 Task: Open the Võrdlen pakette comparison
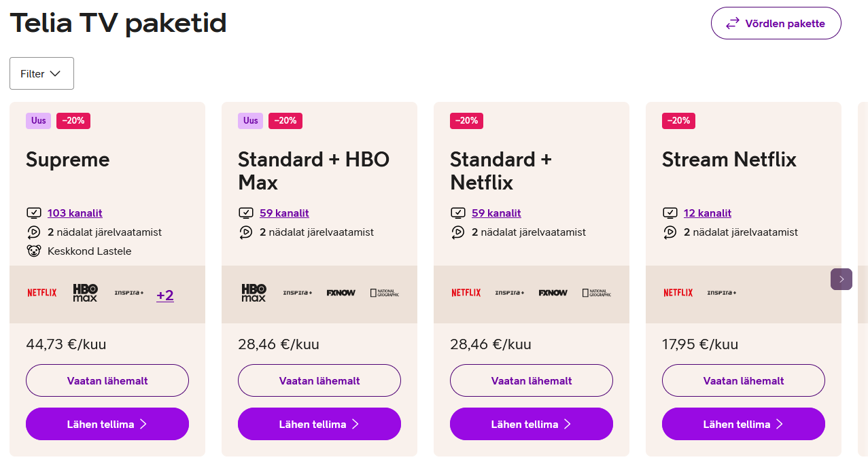pyautogui.click(x=776, y=24)
